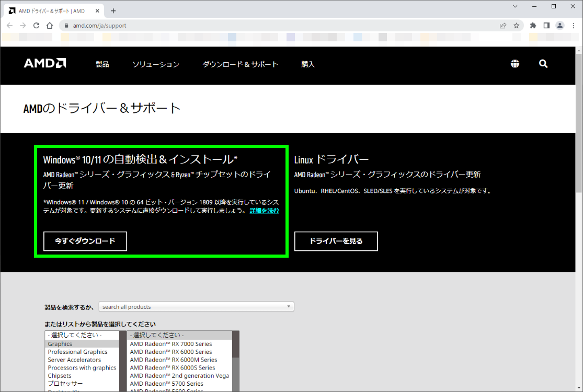583x392 pixels.
Task: View site info lock icon
Action: (66, 26)
